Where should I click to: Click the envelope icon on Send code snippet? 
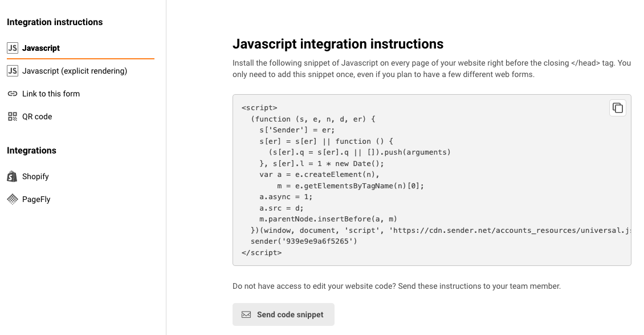[246, 314]
